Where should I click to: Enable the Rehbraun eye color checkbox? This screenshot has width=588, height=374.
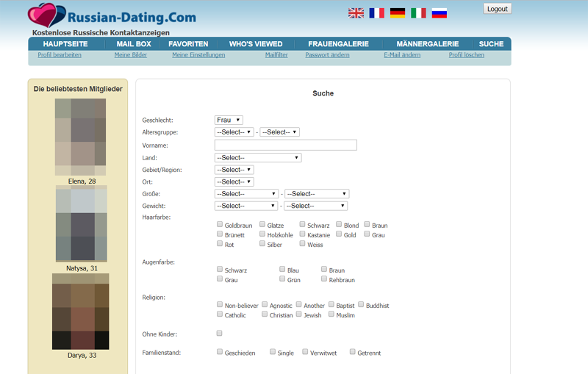[x=324, y=278]
